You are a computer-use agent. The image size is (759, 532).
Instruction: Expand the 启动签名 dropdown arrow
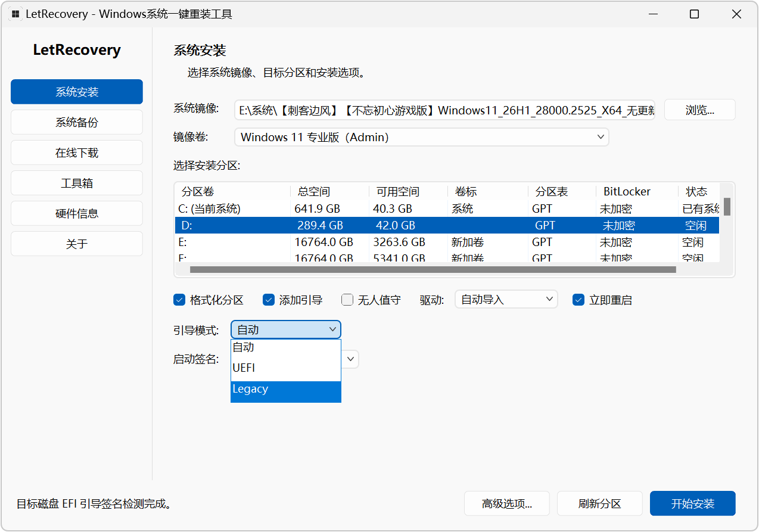351,359
